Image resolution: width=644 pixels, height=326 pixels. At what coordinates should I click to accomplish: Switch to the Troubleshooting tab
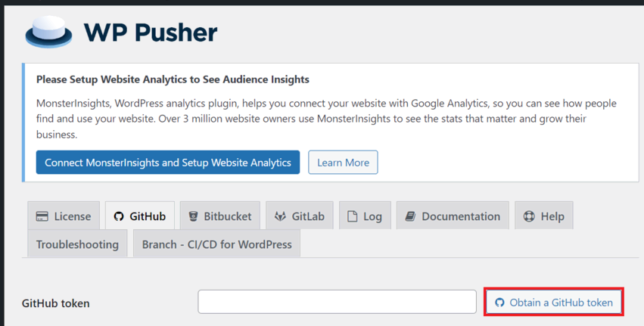point(77,244)
